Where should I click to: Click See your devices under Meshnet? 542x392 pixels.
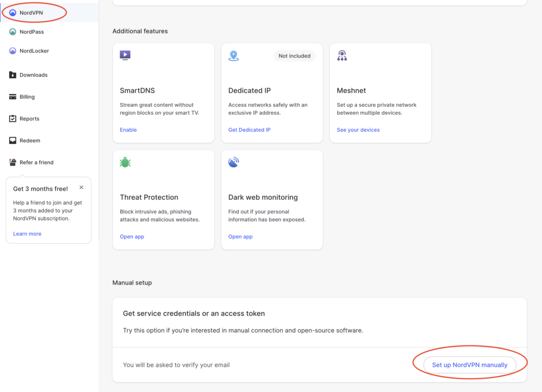point(358,130)
